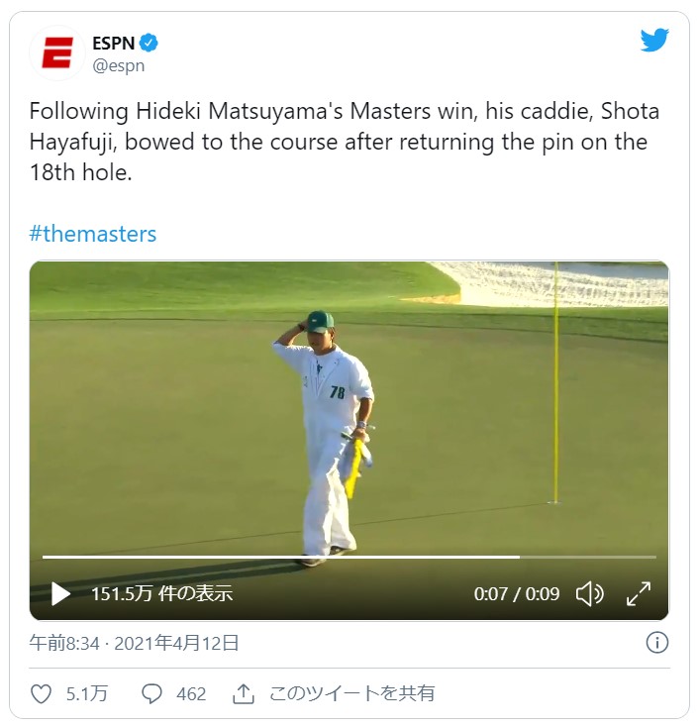700x728 pixels.
Task: Open the #themasters hashtag link
Action: (93, 234)
